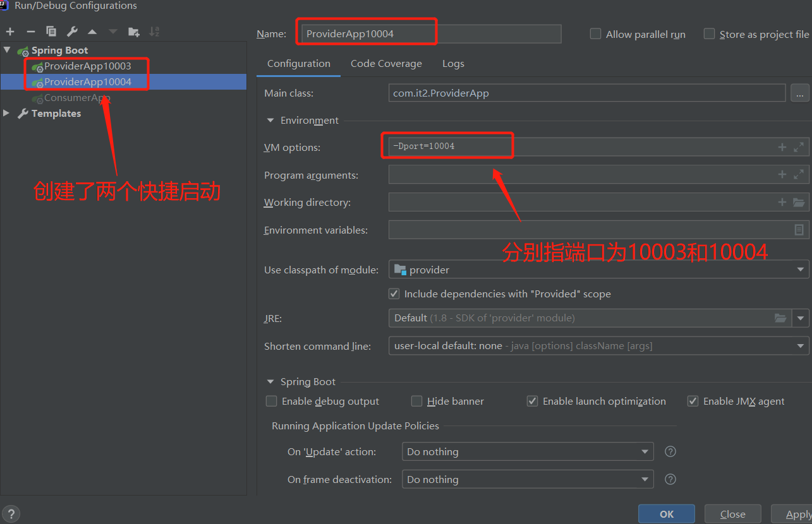Expand the Program arguments field
This screenshot has height=524, width=812.
click(x=799, y=174)
